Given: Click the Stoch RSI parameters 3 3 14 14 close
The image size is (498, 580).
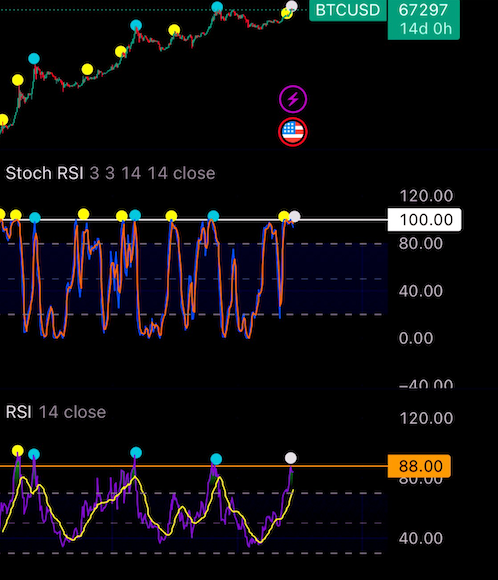Looking at the screenshot, I should [x=152, y=173].
